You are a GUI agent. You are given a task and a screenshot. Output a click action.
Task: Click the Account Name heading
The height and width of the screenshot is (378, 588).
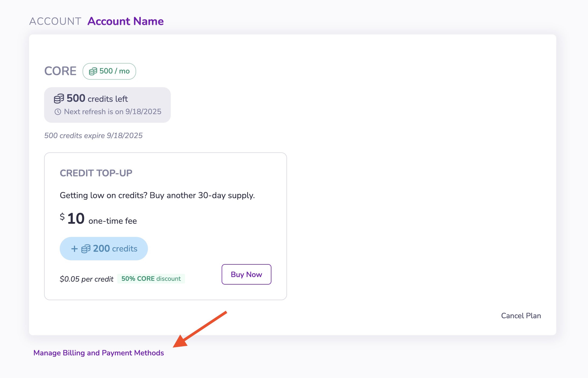pos(125,21)
